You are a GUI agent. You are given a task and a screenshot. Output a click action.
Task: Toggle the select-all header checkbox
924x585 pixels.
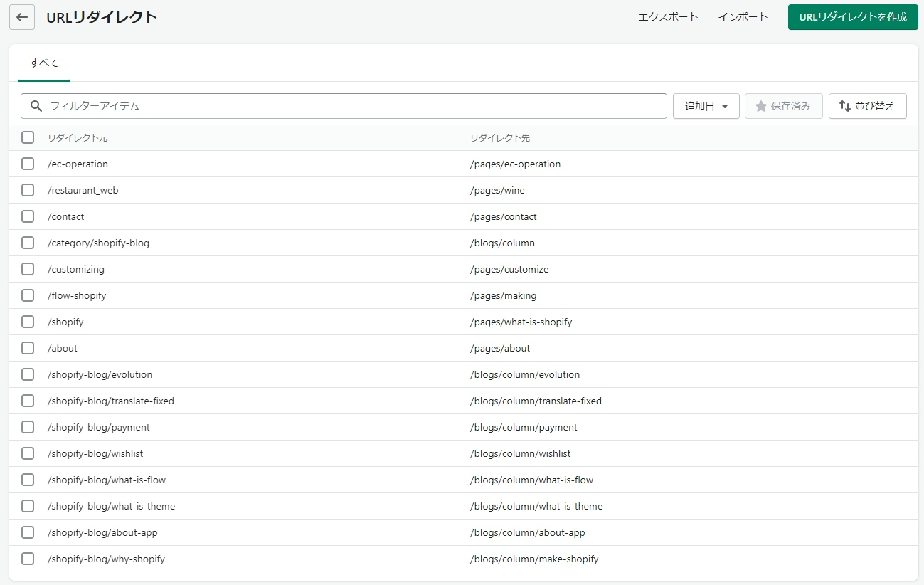28,137
